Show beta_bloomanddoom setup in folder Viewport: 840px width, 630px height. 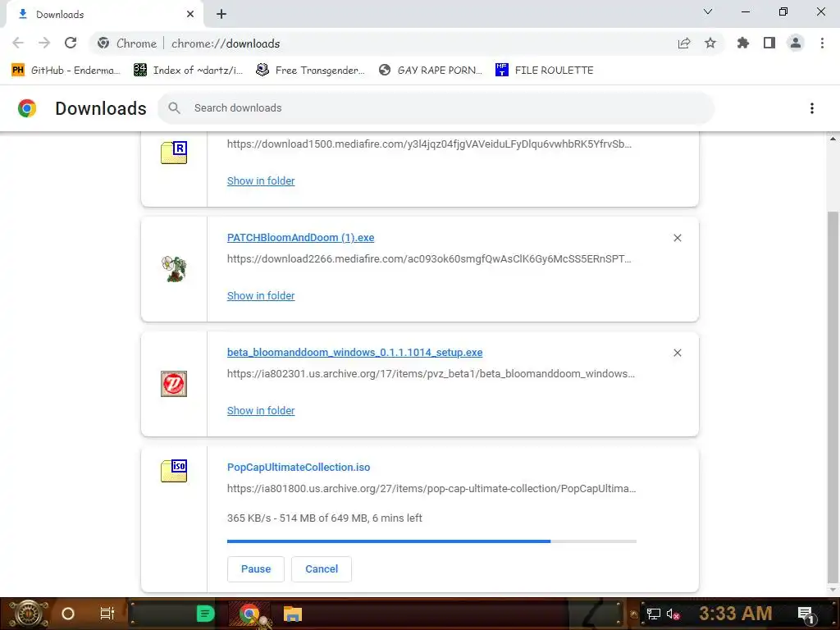tap(261, 410)
